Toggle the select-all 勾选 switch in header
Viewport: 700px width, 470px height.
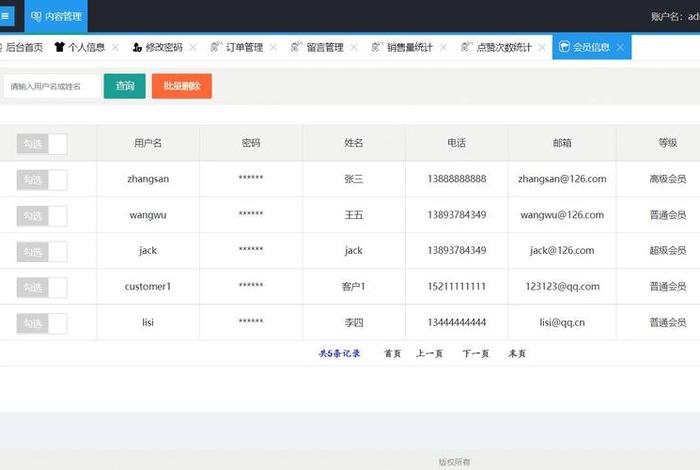click(42, 144)
